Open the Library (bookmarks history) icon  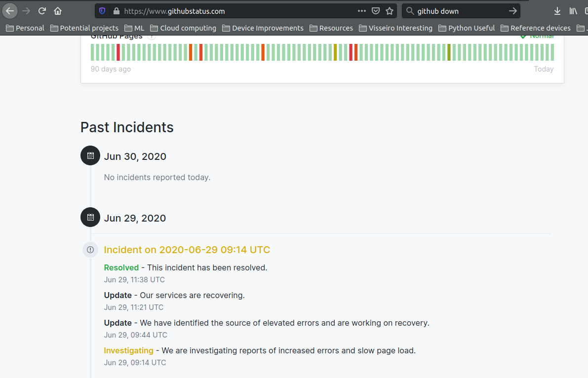574,10
